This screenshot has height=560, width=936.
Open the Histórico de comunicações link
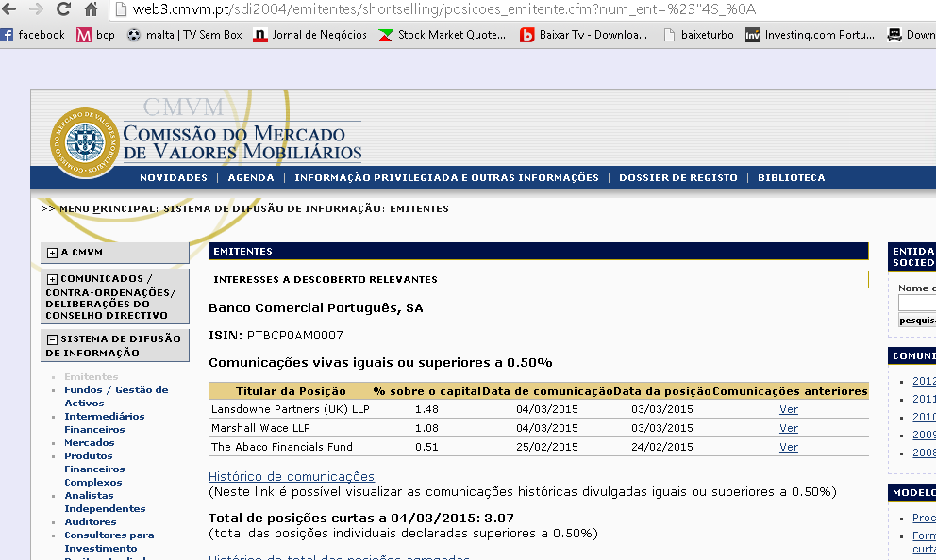point(292,476)
